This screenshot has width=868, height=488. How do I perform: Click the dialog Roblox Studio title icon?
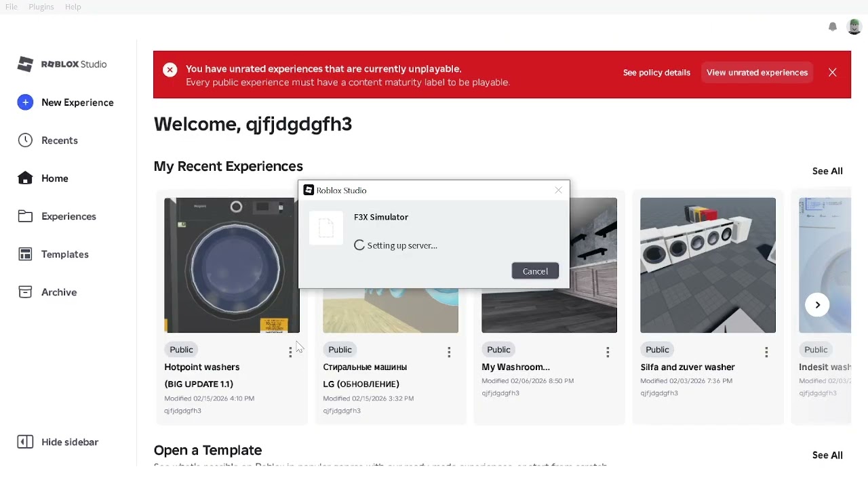pyautogui.click(x=309, y=190)
